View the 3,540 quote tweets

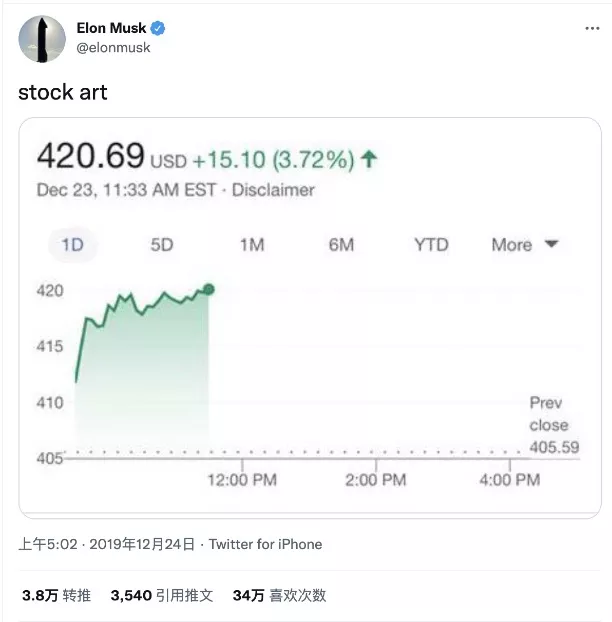pos(162,595)
